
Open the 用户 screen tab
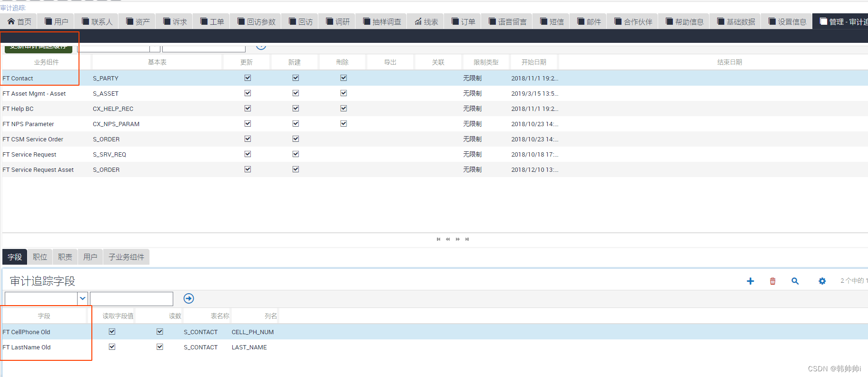click(57, 21)
